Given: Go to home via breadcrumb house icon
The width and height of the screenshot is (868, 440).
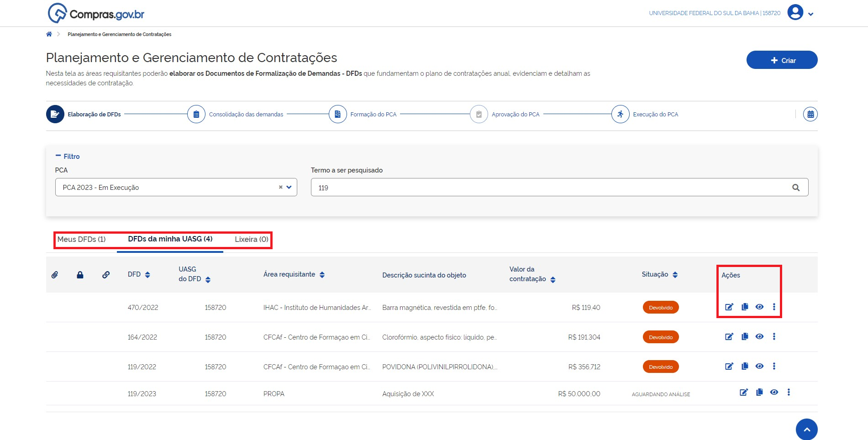Looking at the screenshot, I should [49, 34].
